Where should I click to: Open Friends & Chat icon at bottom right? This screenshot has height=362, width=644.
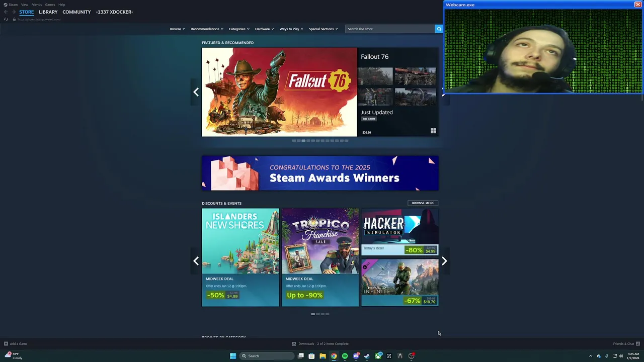[637, 344]
